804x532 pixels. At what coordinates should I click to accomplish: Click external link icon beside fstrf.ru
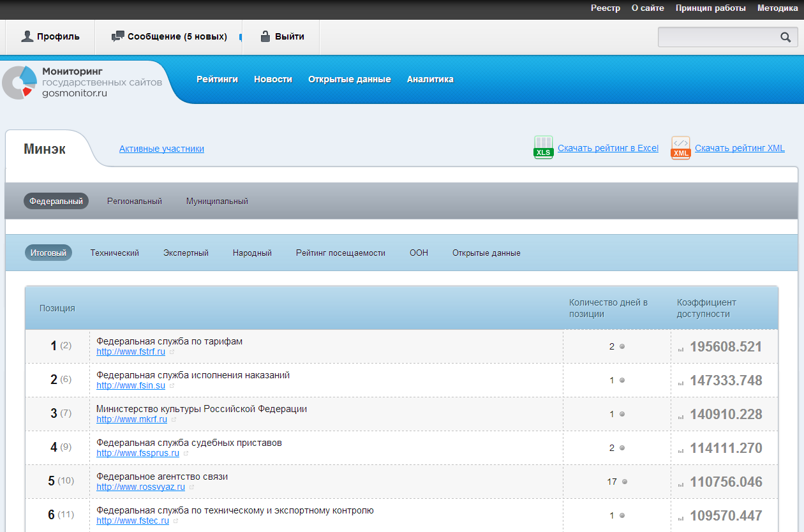tap(172, 352)
